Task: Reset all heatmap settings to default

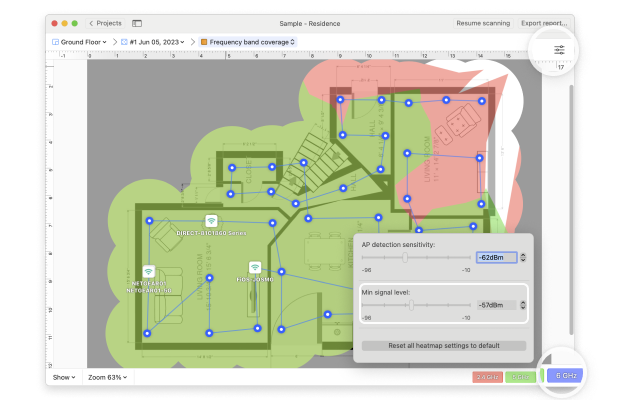Action: (444, 345)
